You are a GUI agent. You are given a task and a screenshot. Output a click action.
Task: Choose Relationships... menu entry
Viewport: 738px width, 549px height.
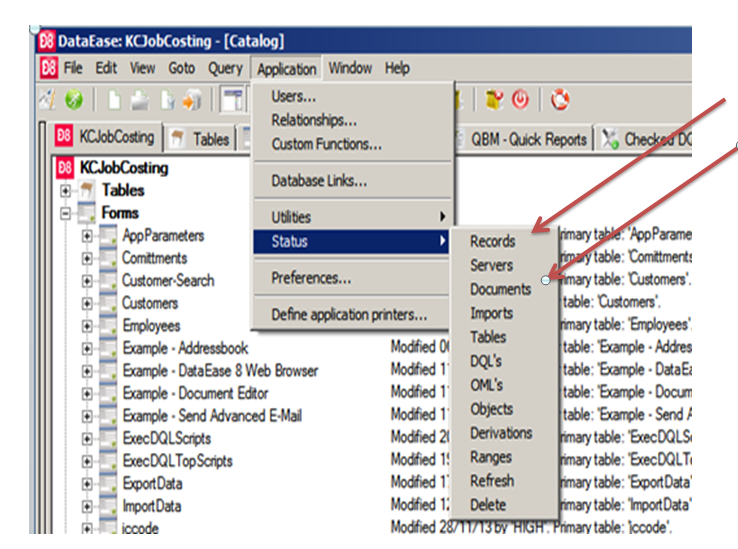click(351, 120)
